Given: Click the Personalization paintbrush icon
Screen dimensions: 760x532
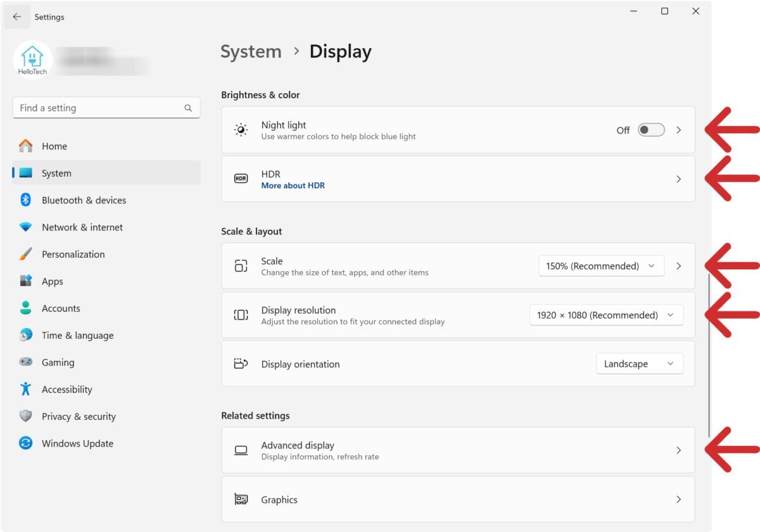Looking at the screenshot, I should [x=25, y=255].
